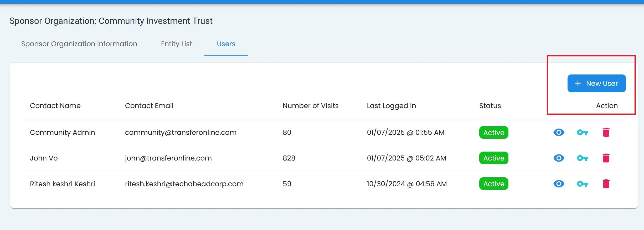The height and width of the screenshot is (230, 644).
Task: Delete Community Admin user with trash icon
Action: tap(606, 132)
